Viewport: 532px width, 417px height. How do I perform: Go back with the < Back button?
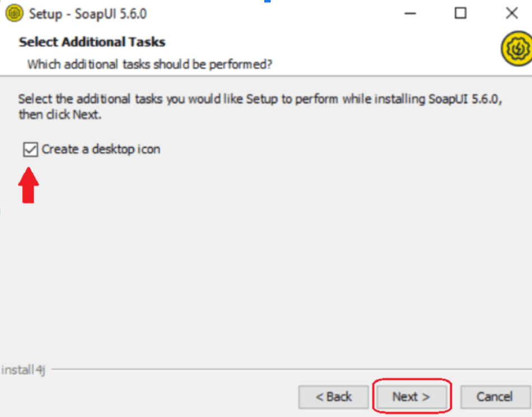334,397
